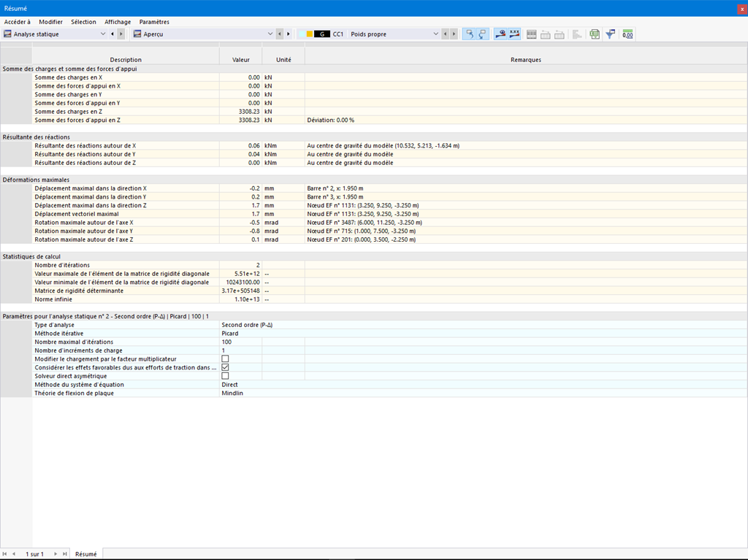Open the Affichage menu
Image resolution: width=748 pixels, height=560 pixels.
tap(118, 22)
